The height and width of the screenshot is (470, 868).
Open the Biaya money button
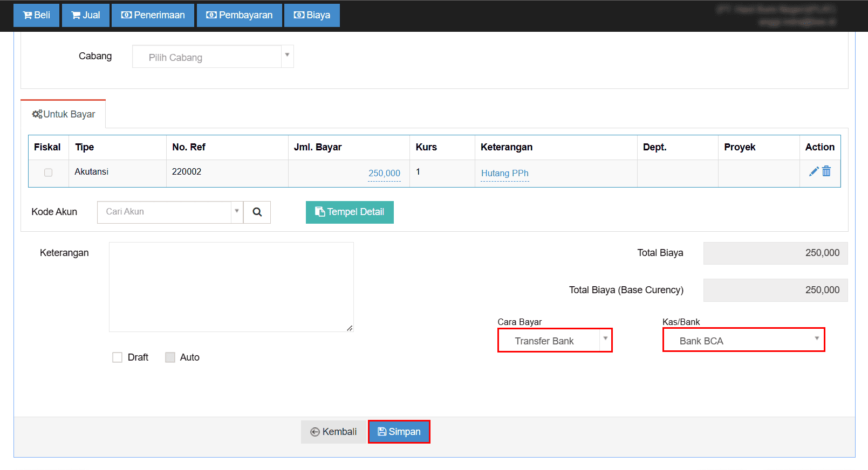coord(312,15)
